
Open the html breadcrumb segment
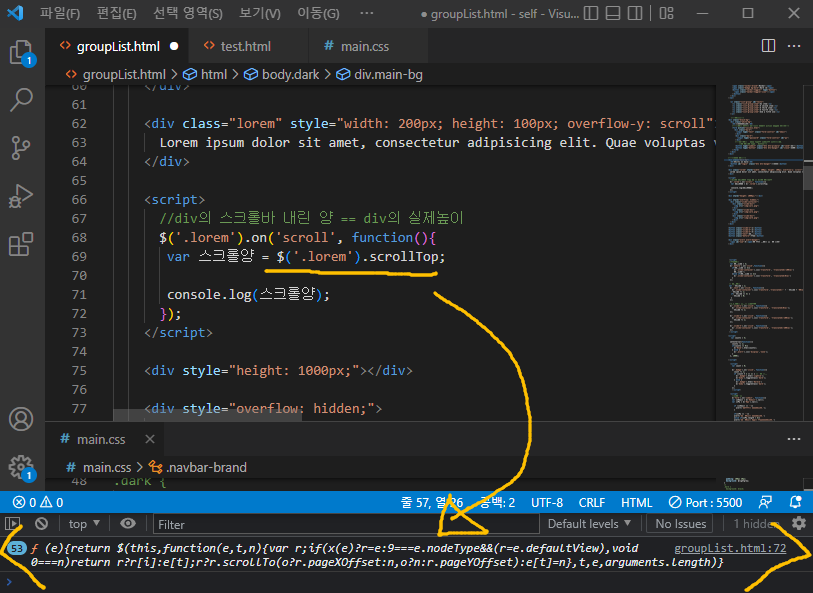pyautogui.click(x=205, y=75)
